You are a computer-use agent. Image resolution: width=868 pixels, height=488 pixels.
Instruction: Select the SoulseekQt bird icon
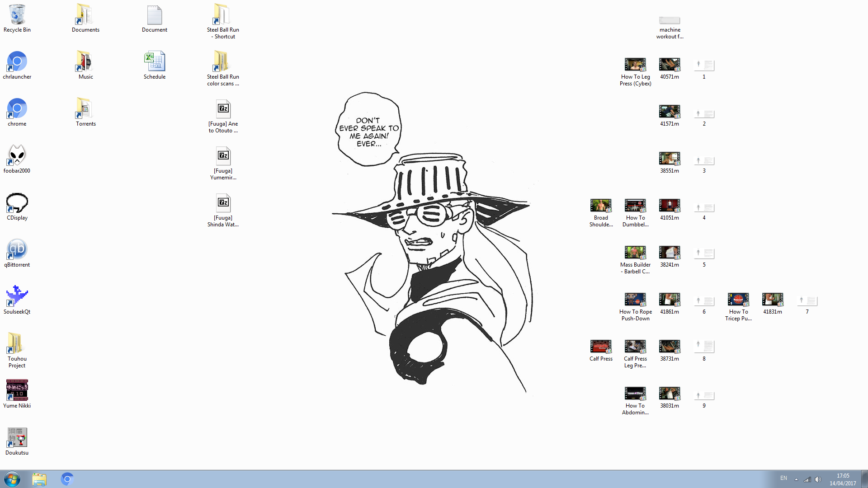tap(17, 296)
